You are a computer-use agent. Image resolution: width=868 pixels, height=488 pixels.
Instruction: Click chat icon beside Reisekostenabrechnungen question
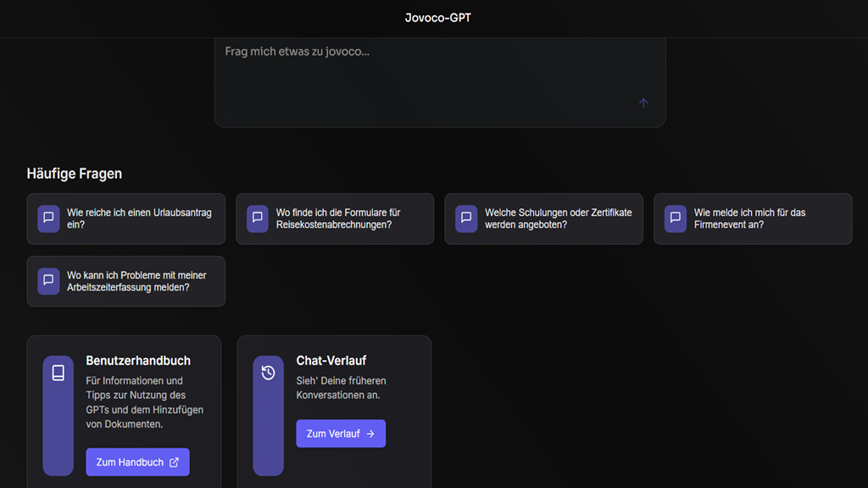coord(258,218)
